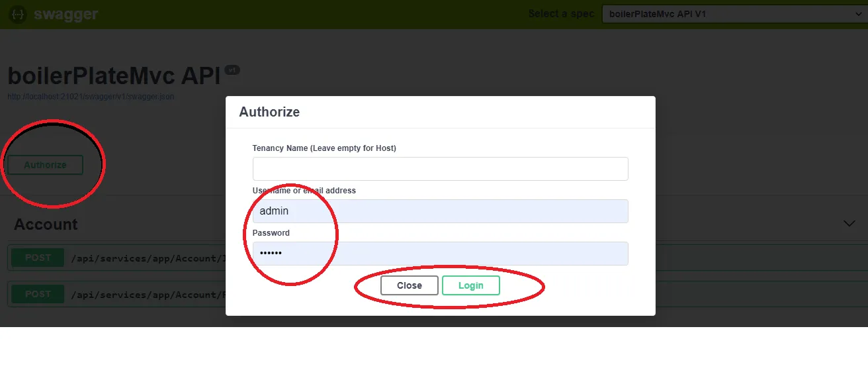The image size is (868, 388).
Task: Close the Authorize dialog with Close button
Action: point(410,285)
